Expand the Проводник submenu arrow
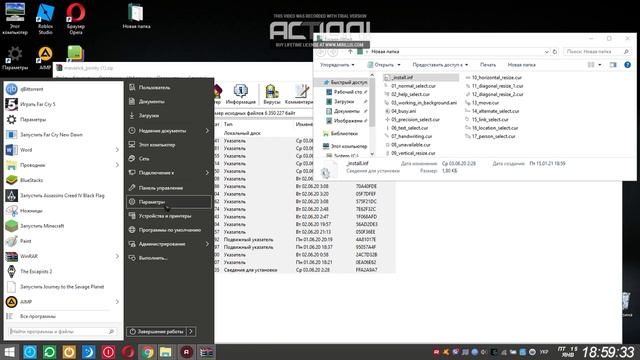The image size is (640, 360). coord(117,165)
